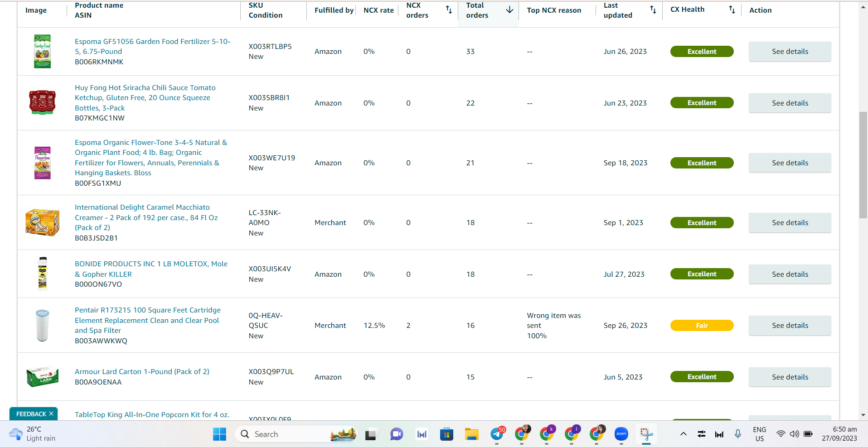Screen dimensions: 868x447
Task: Open the Espoma GF51056 Garden Food Fertilizer link
Action: 153,46
